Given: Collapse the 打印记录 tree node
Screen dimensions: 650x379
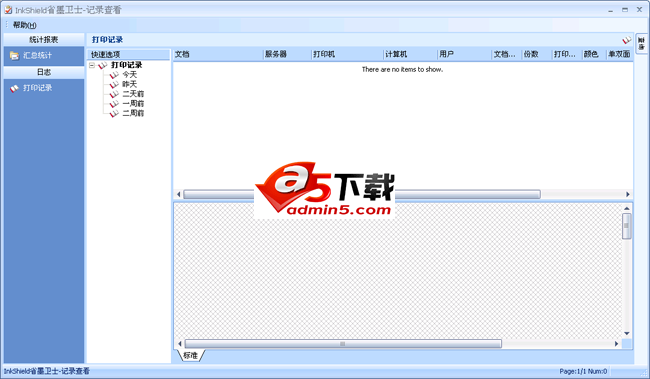Looking at the screenshot, I should coord(92,66).
